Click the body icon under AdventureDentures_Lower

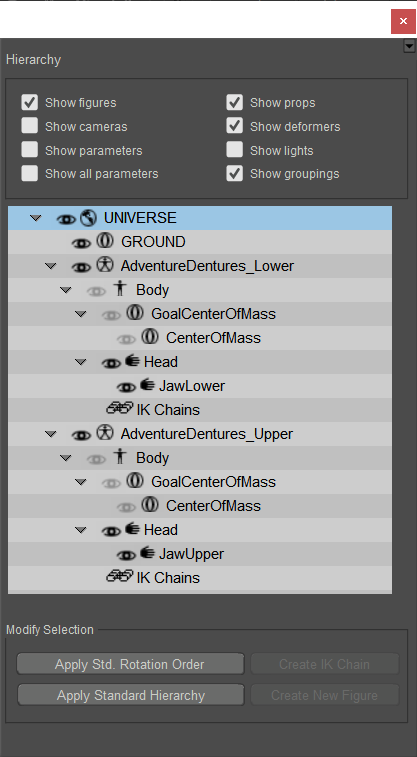point(120,289)
